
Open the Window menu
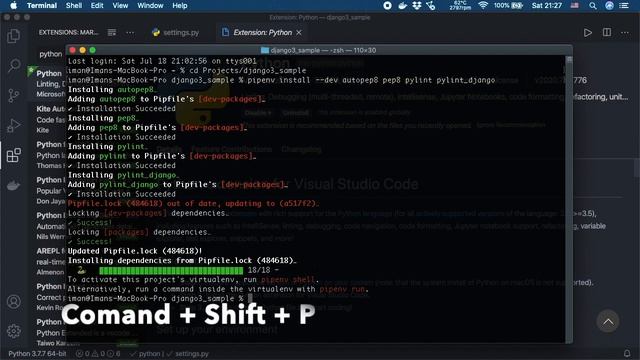pos(150,5)
